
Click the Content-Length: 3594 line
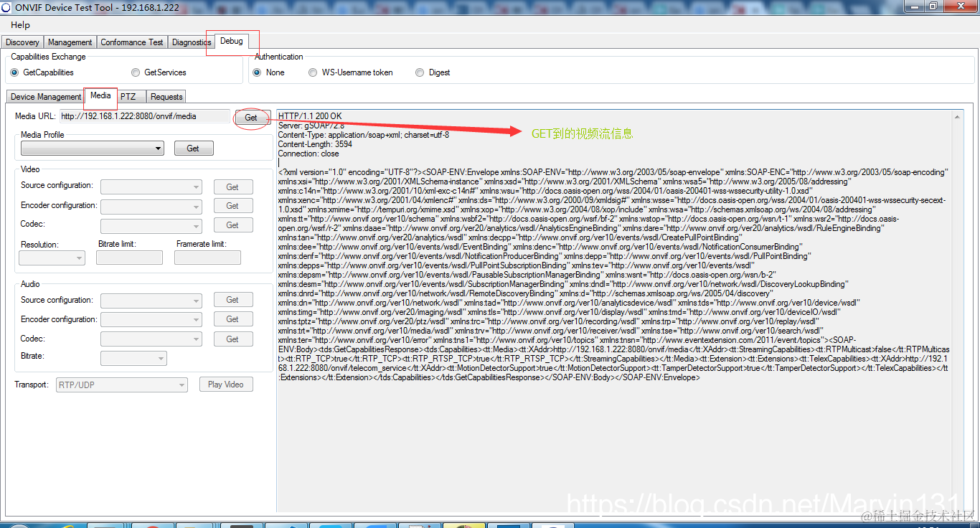pyautogui.click(x=315, y=144)
